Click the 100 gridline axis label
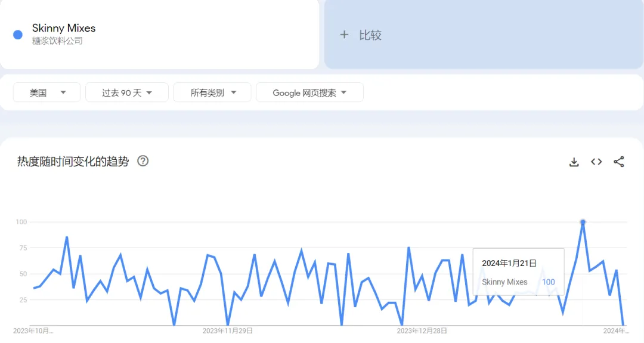The image size is (644, 343). pos(21,222)
